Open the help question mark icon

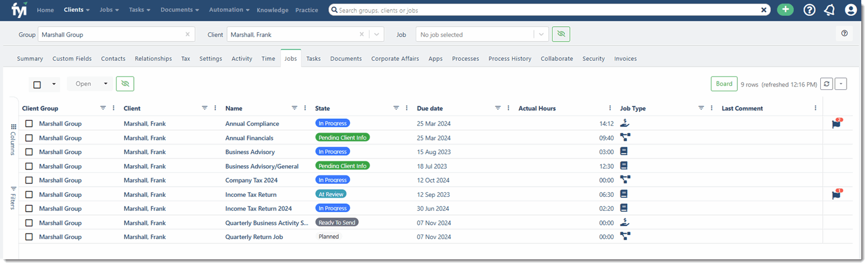pos(809,10)
